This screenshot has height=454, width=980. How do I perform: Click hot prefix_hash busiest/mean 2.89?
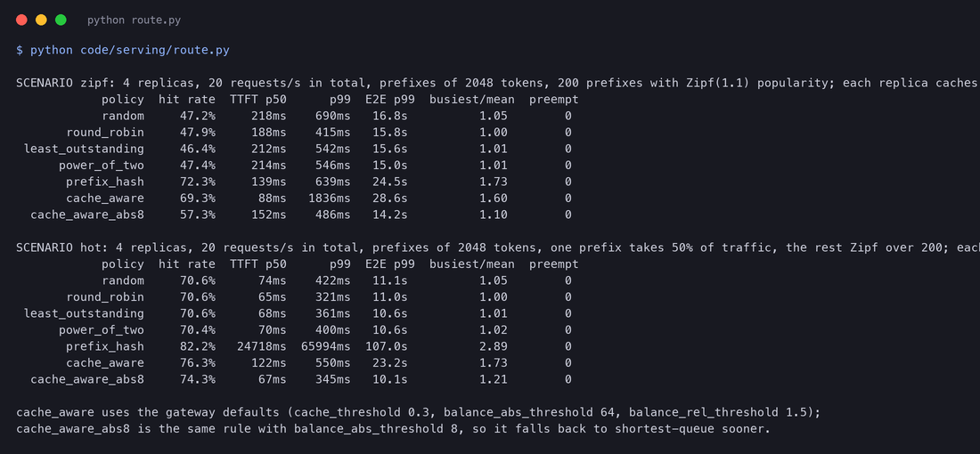tap(494, 346)
